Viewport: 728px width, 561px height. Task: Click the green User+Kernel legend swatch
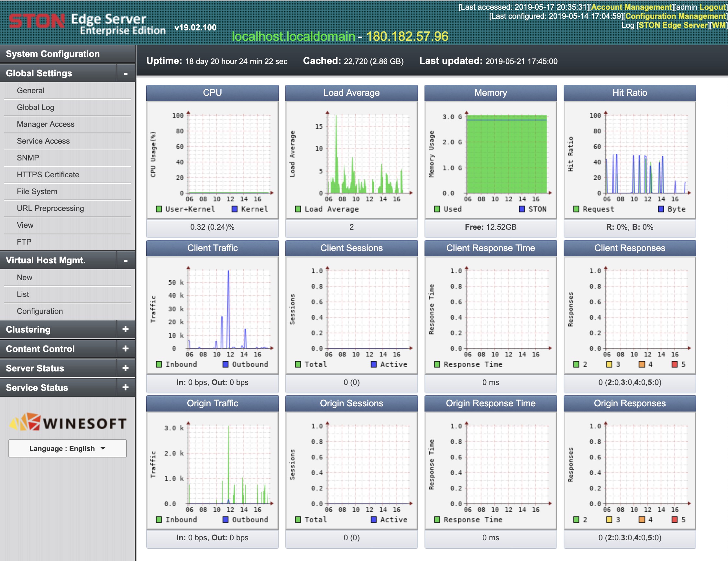[x=159, y=209]
